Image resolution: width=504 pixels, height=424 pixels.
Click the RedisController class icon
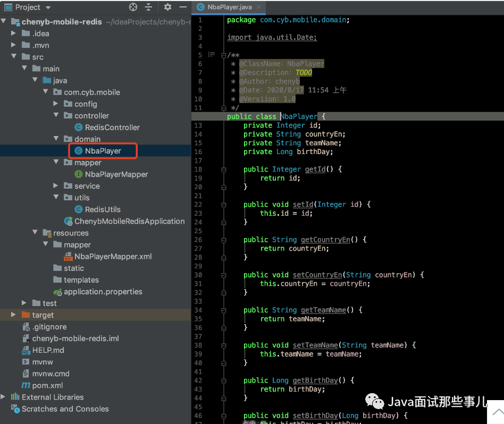pos(79,127)
